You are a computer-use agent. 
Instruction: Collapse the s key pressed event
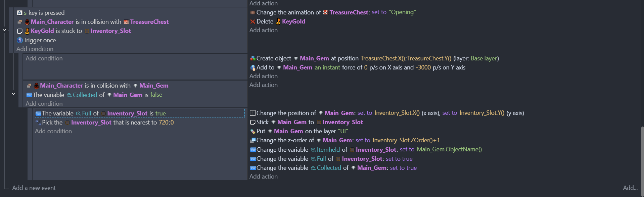4,30
